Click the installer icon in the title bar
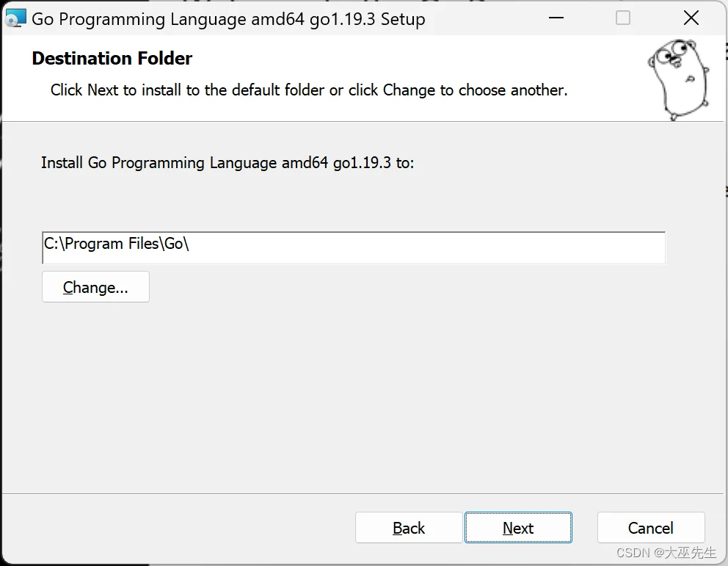Image resolution: width=728 pixels, height=566 pixels. [15, 18]
